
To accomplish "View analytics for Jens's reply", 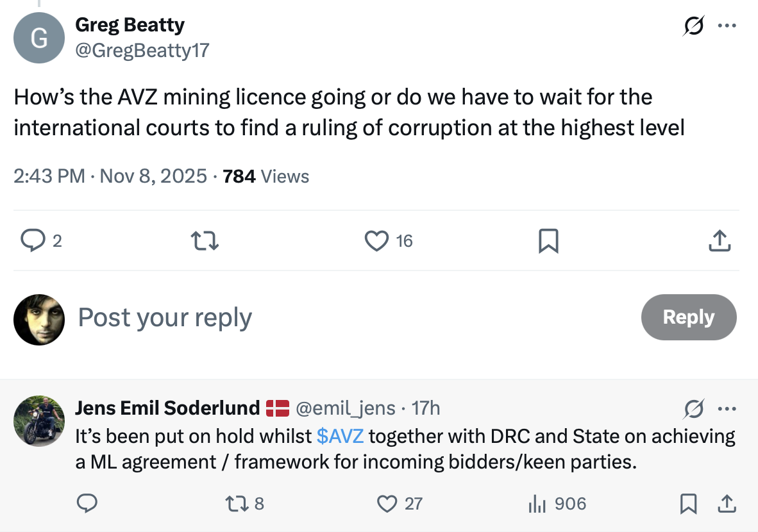I will tap(536, 504).
